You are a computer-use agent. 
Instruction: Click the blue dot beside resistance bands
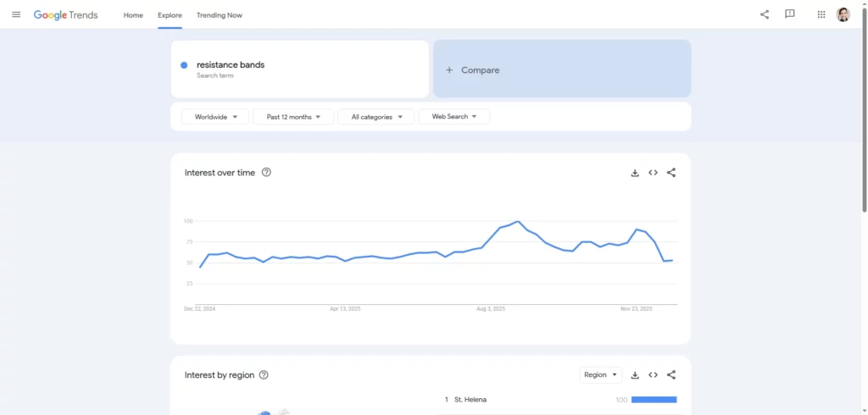184,65
